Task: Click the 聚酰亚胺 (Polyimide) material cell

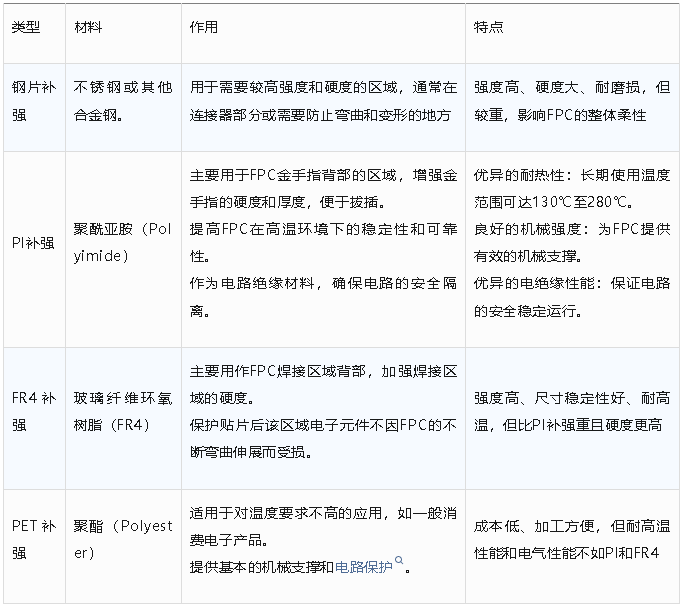Action: click(x=122, y=243)
